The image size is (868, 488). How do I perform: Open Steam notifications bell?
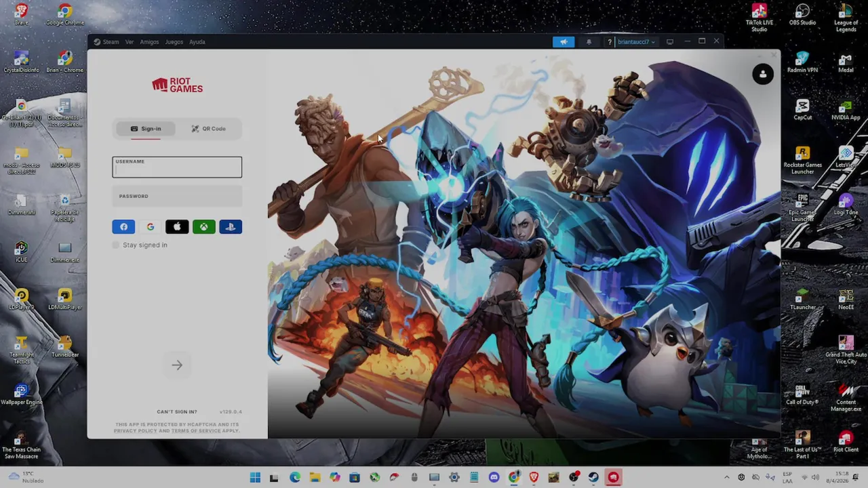(589, 42)
